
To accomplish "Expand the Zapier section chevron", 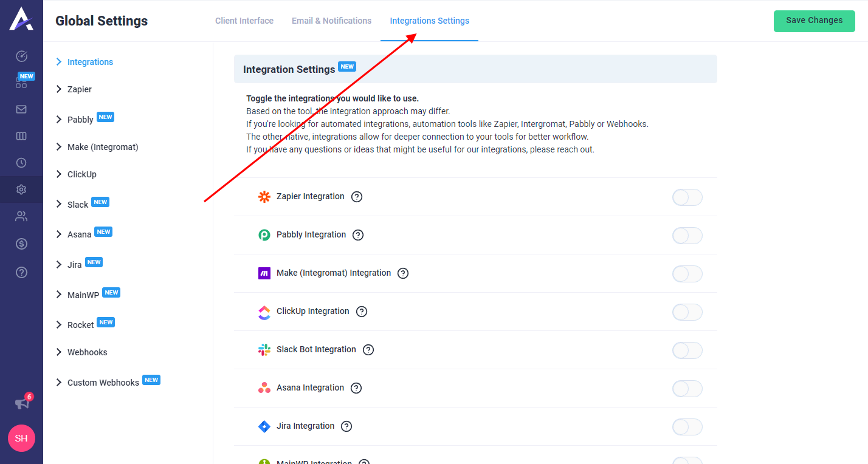I will tap(59, 89).
